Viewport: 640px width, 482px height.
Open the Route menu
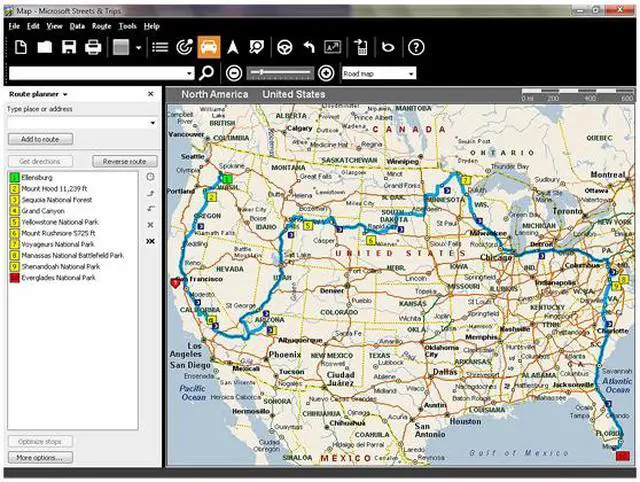pyautogui.click(x=101, y=25)
